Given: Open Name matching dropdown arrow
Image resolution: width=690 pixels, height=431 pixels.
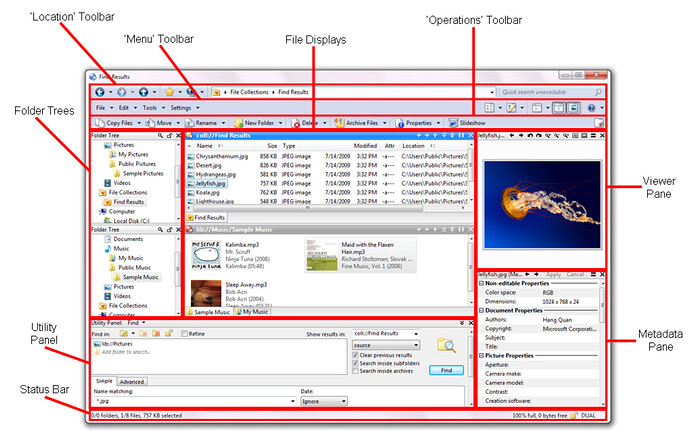Looking at the screenshot, I should pos(293,401).
